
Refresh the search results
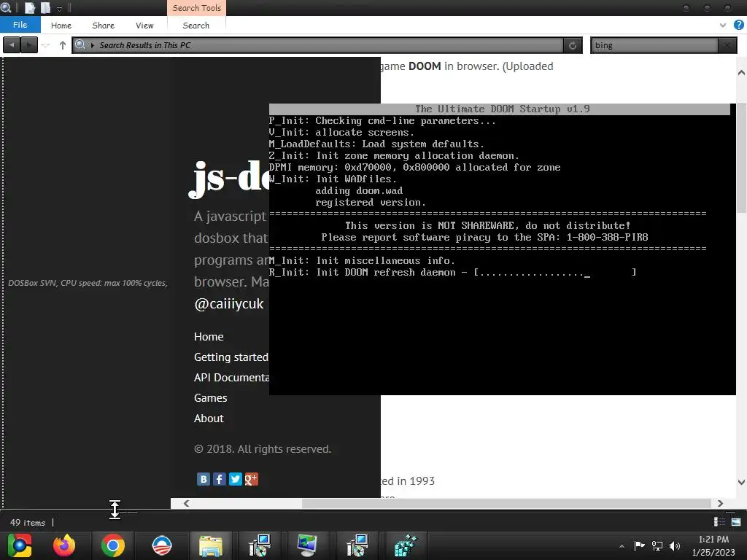coord(573,45)
